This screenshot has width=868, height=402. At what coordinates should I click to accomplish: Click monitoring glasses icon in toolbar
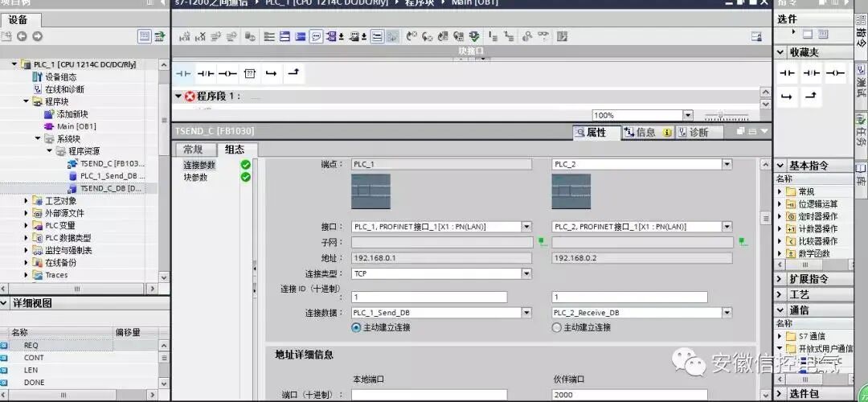(543, 37)
